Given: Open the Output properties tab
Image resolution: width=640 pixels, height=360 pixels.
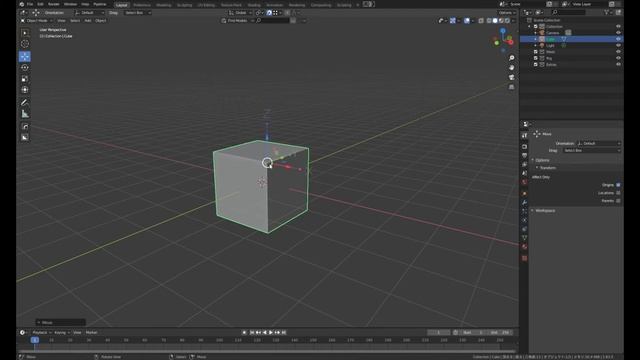Looking at the screenshot, I should [524, 156].
